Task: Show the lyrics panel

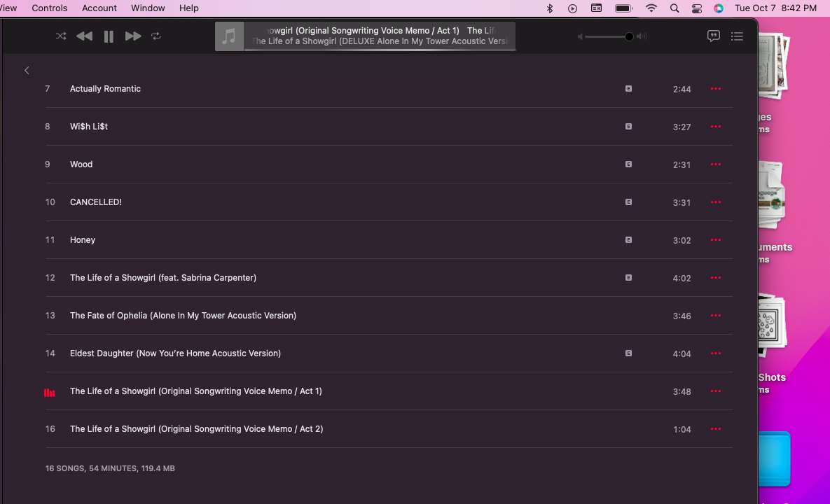Action: point(713,36)
